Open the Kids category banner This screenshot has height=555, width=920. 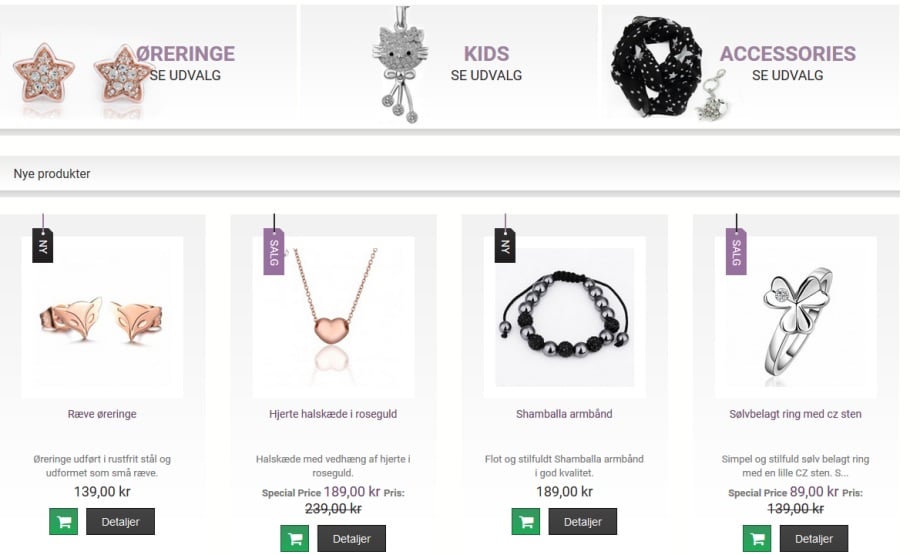click(449, 63)
